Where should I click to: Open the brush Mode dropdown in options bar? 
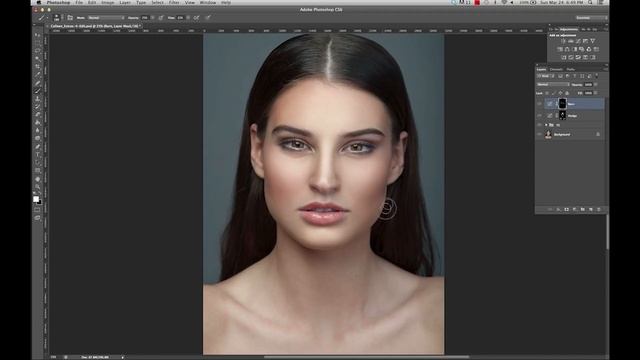point(107,18)
